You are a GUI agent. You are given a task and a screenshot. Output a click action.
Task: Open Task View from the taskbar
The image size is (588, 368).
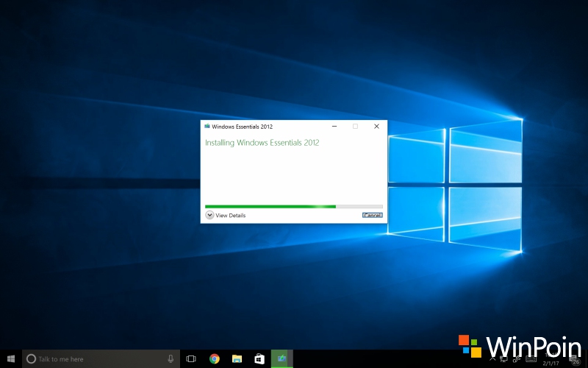[191, 359]
